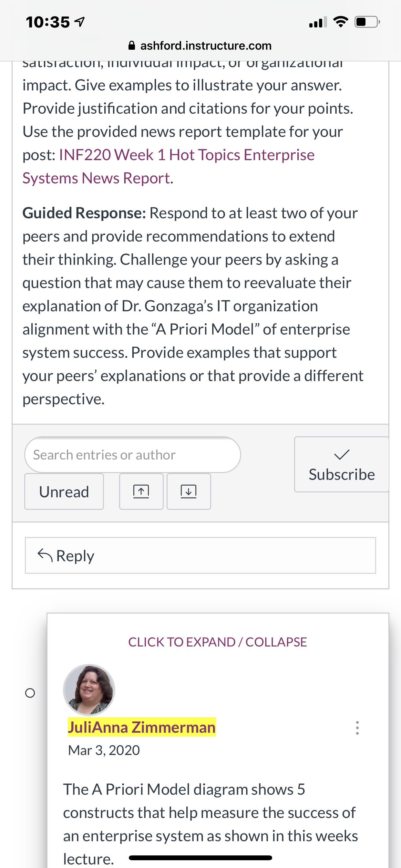Image resolution: width=401 pixels, height=868 pixels.
Task: Click the collapse replies arrow-up icon
Action: 141,491
